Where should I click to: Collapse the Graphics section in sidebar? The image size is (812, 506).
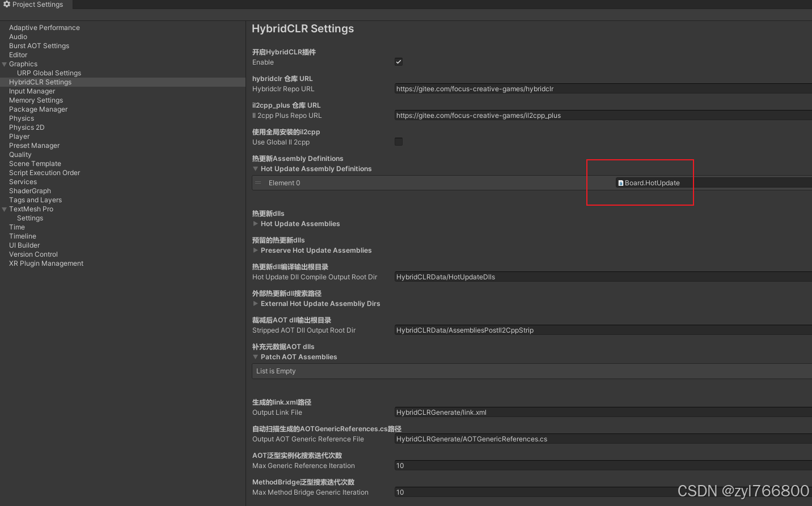[x=4, y=63]
